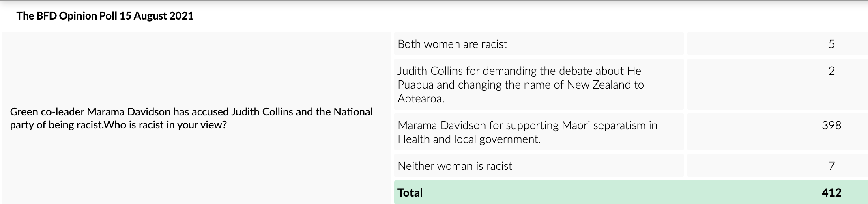868x204 pixels.
Task: Click the BFD Opinion Poll title heading
Action: [105, 16]
